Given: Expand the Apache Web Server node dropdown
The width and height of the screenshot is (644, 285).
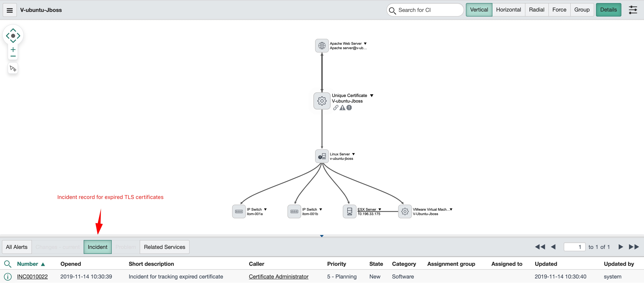Looking at the screenshot, I should click(366, 43).
